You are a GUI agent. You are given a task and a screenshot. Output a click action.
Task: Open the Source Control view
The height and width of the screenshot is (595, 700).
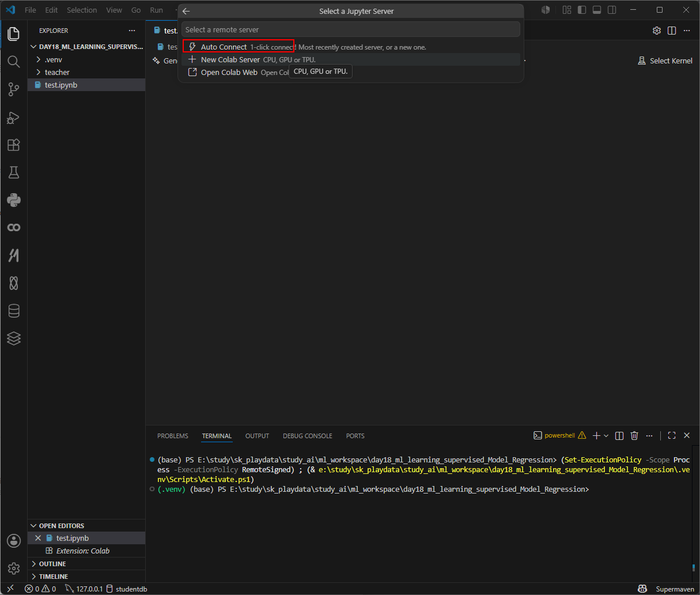click(14, 89)
